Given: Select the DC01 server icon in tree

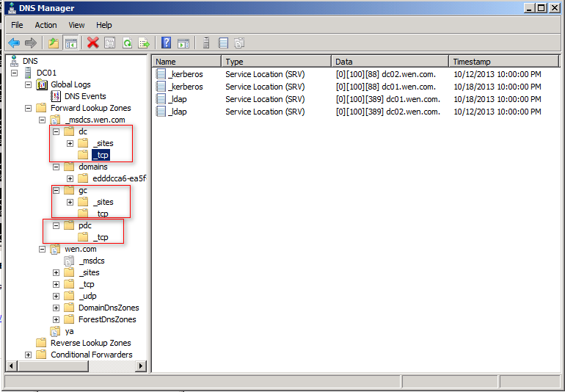Looking at the screenshot, I should [x=28, y=73].
